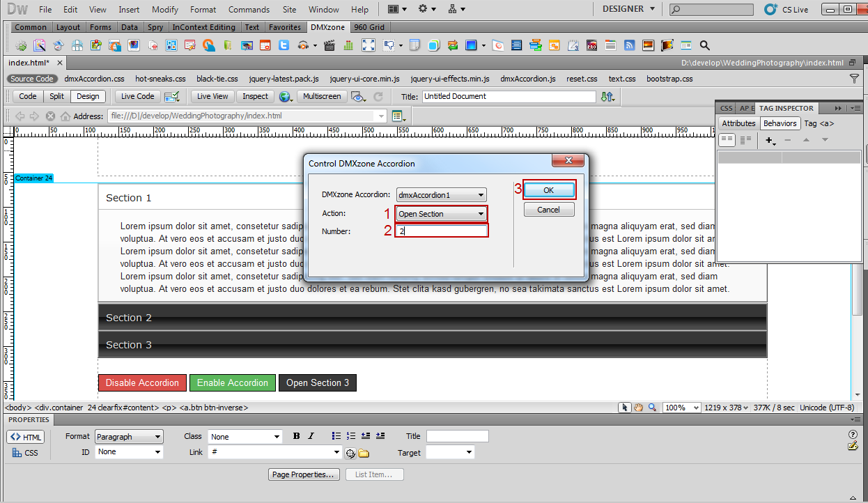Open the Modify menu

pyautogui.click(x=165, y=10)
